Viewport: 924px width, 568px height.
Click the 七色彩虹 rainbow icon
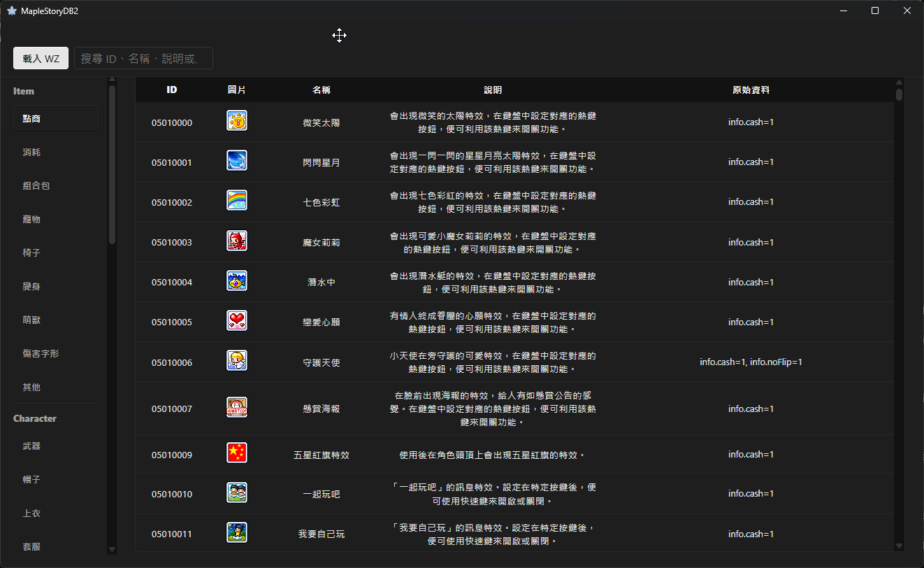coord(237,200)
